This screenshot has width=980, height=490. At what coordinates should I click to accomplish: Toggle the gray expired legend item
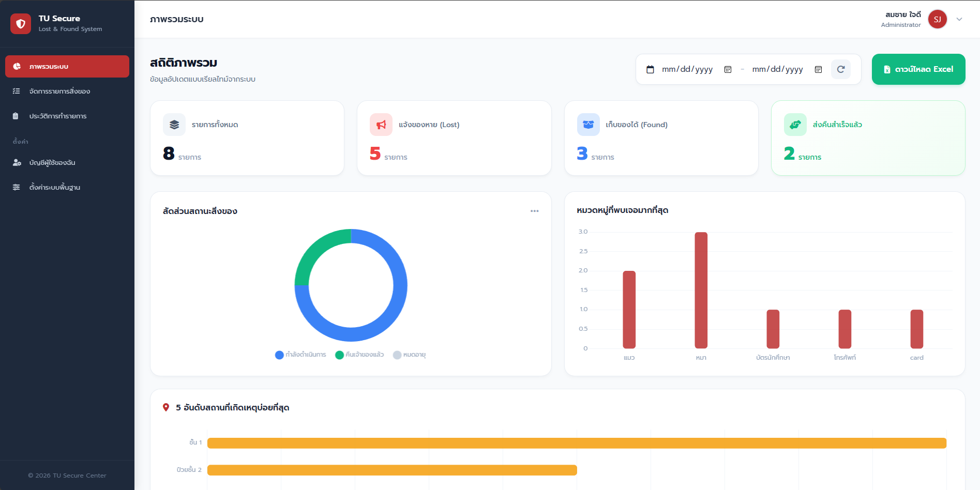409,355
